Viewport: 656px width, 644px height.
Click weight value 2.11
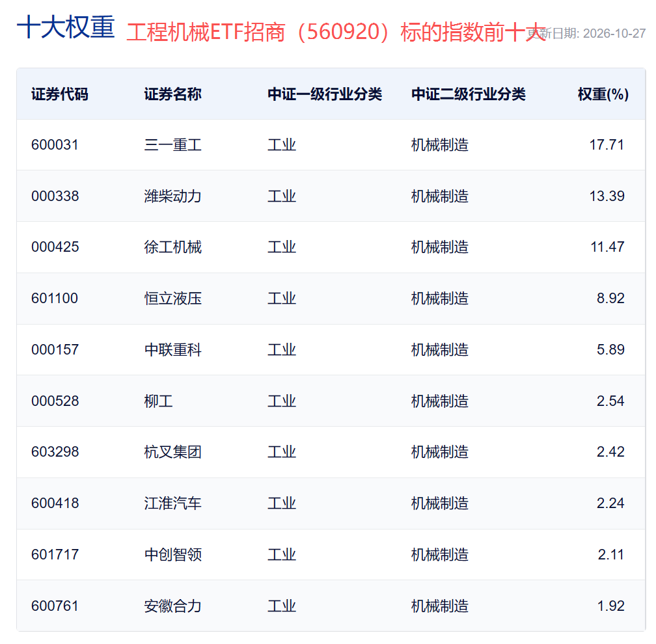tap(611, 554)
